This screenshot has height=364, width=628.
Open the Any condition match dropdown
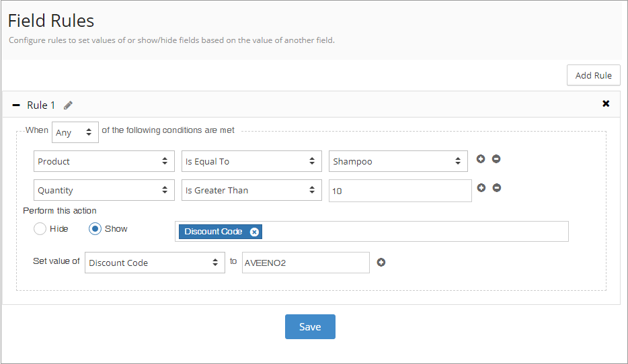pos(75,133)
